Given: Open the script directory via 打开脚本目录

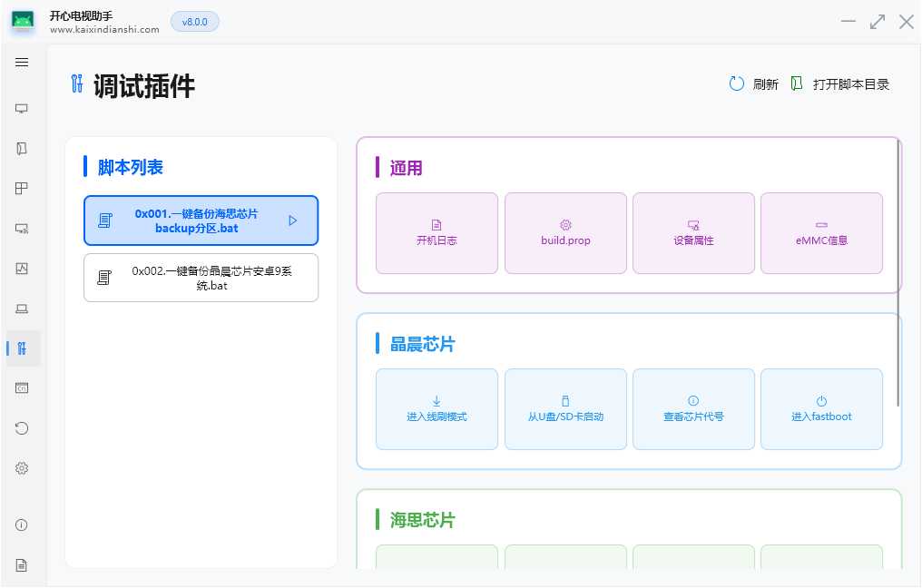Looking at the screenshot, I should click(839, 83).
